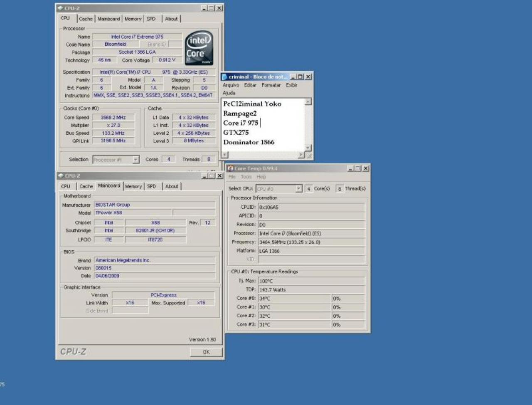The height and width of the screenshot is (405, 532).
Task: Click the Core Speed value 3568.2 MHz
Action: click(x=113, y=118)
